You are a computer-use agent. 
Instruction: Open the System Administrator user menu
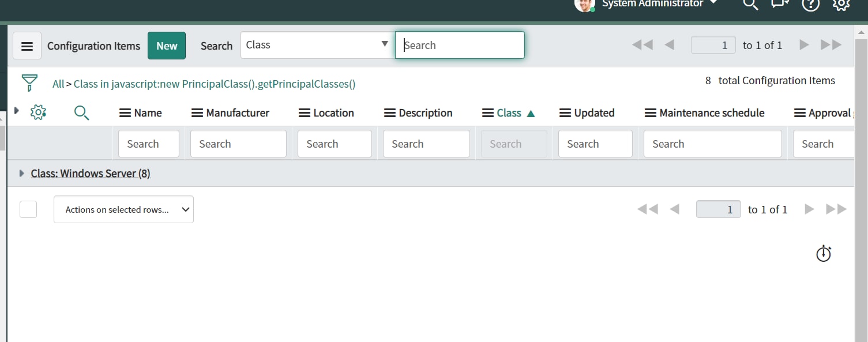(653, 4)
